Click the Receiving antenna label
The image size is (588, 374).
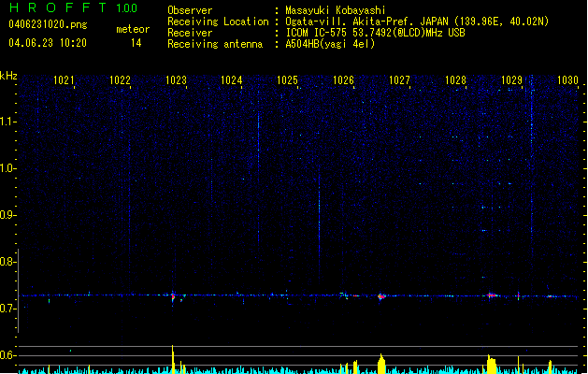(x=215, y=44)
